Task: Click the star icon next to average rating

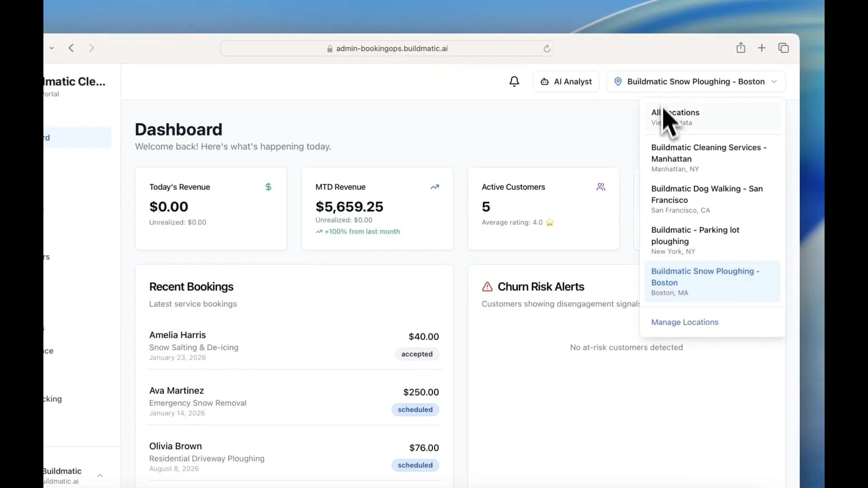Action: pos(550,222)
